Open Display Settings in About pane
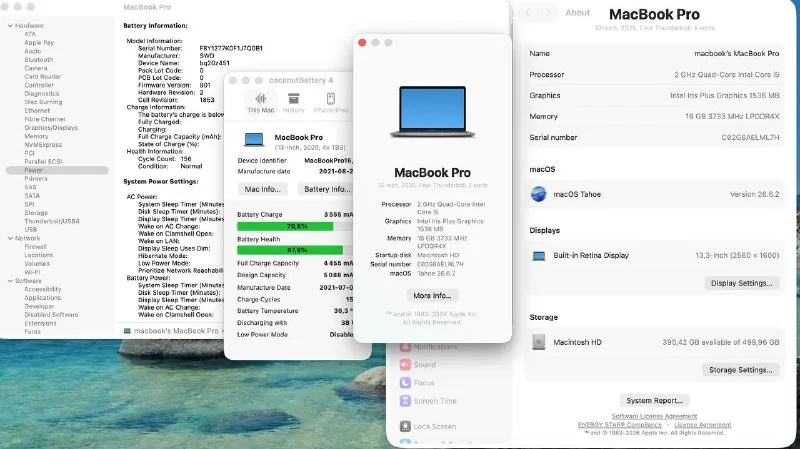 pyautogui.click(x=741, y=283)
